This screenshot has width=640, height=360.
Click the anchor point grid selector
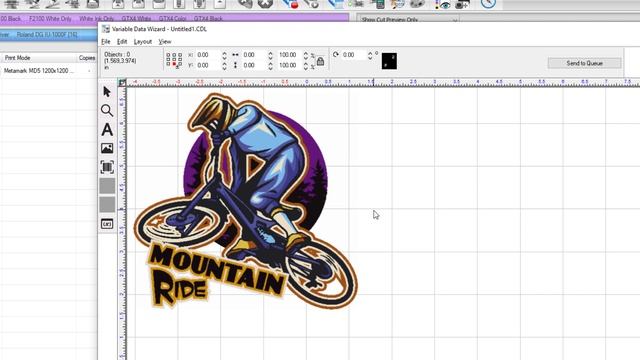174,60
